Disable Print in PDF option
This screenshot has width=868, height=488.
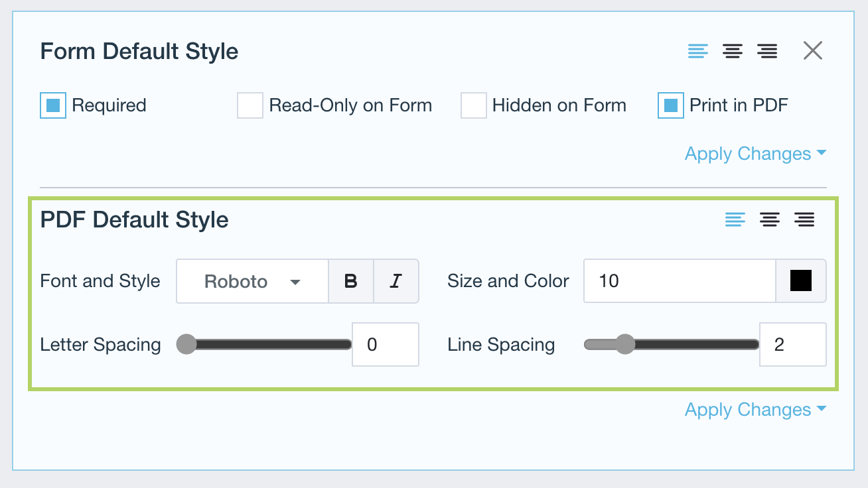click(x=671, y=105)
